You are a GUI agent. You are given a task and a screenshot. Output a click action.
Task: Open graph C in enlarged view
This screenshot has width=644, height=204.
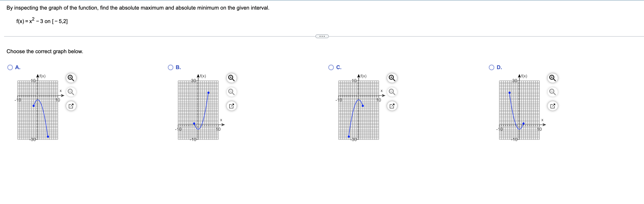392,106
